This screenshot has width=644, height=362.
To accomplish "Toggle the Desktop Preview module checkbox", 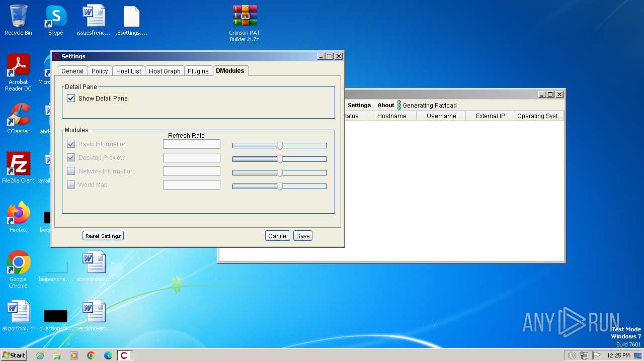I will 71,158.
